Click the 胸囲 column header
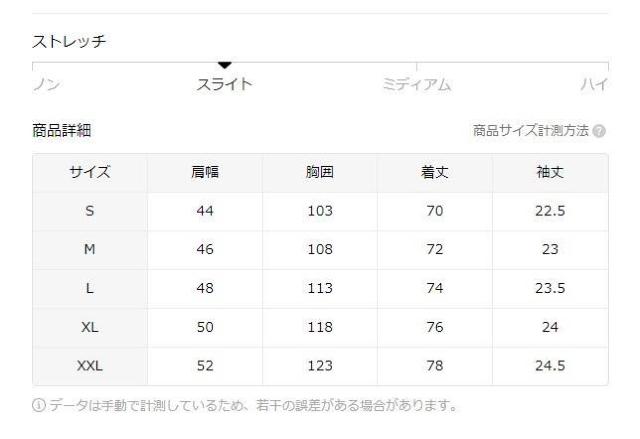This screenshot has width=640, height=439. 320,173
